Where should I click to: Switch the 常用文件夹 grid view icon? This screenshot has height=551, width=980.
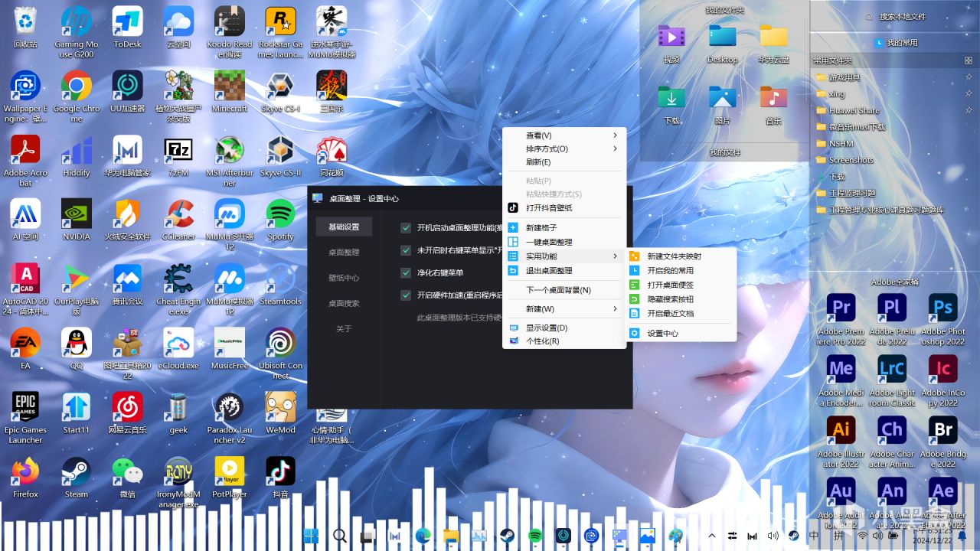click(967, 60)
